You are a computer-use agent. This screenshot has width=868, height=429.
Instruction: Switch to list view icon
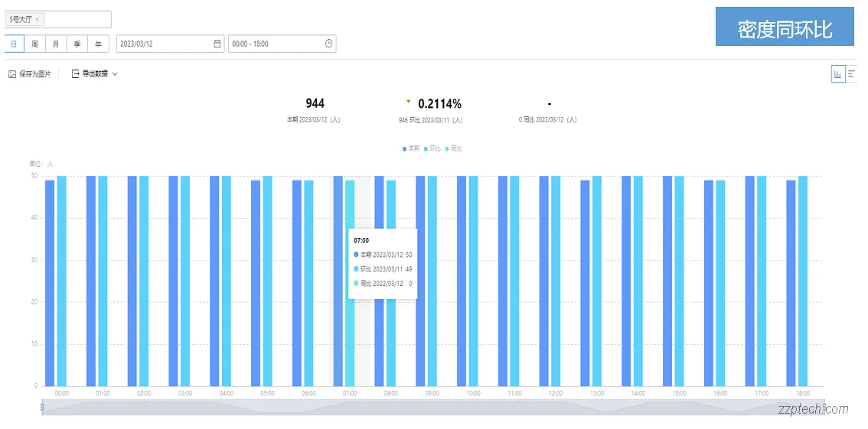[x=851, y=74]
